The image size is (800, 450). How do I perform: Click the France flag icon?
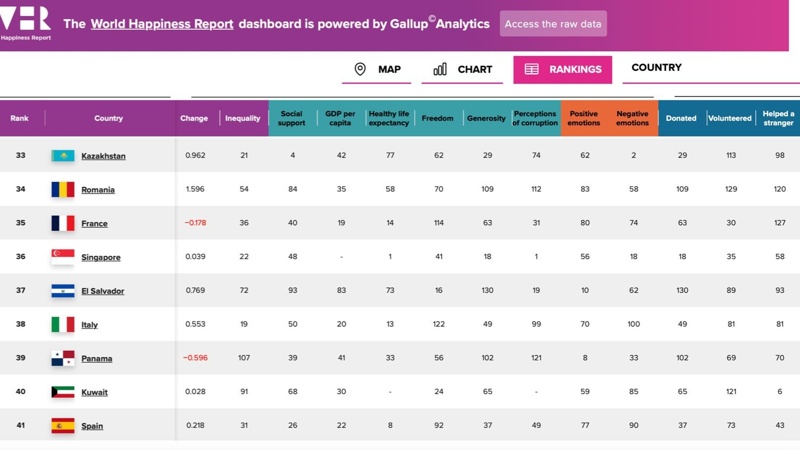pos(63,223)
